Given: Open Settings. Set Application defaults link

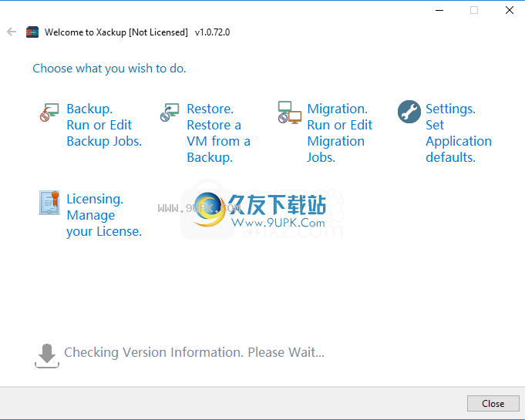Looking at the screenshot, I should coord(459,133).
